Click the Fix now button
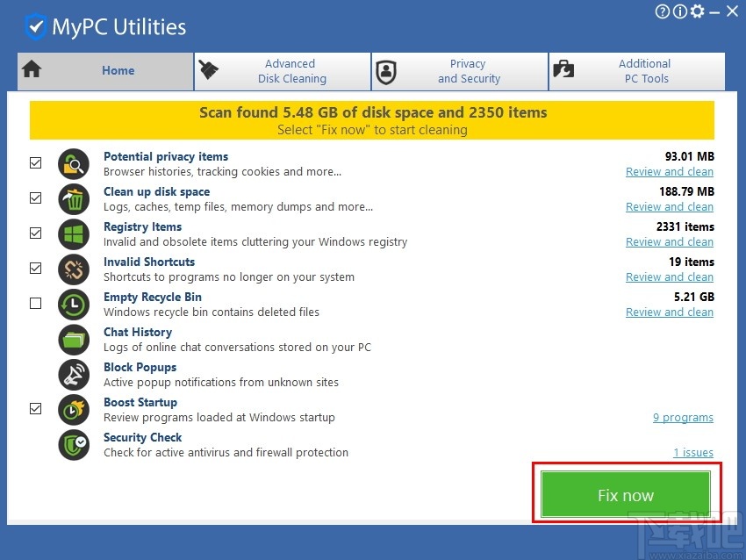This screenshot has height=560, width=746. point(625,494)
